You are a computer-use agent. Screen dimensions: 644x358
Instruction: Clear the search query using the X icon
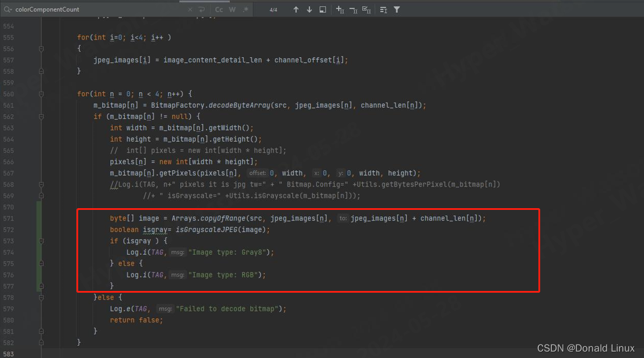tap(190, 9)
